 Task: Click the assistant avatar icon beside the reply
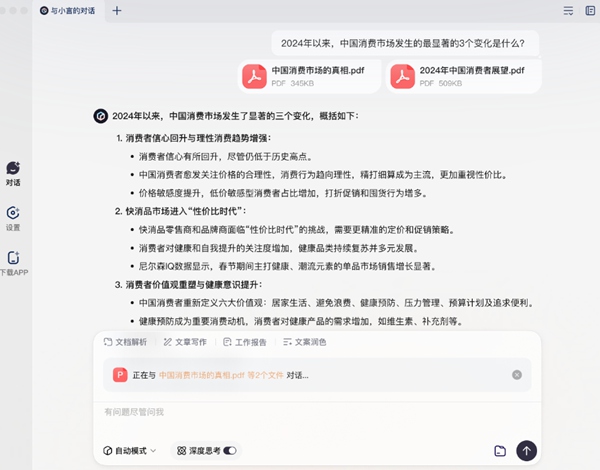click(101, 116)
